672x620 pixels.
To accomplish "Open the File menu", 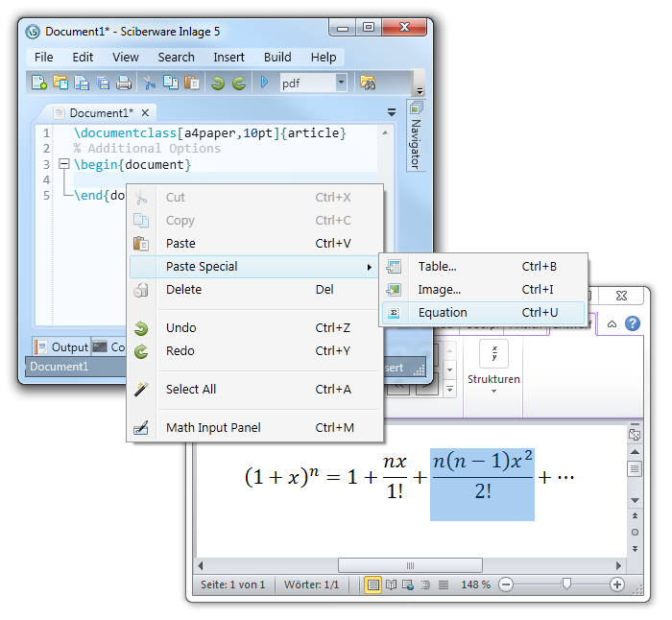I will click(x=44, y=57).
